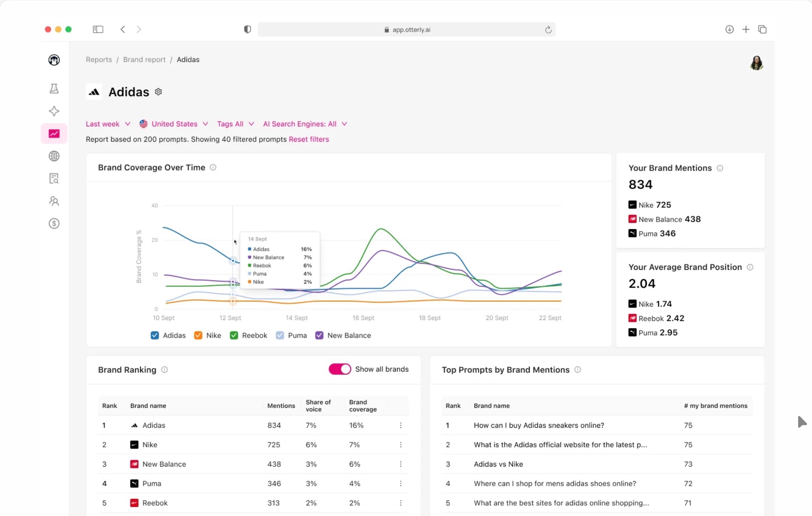This screenshot has width=812, height=516.
Task: Click the app.otterly.ai address bar
Action: pyautogui.click(x=406, y=30)
